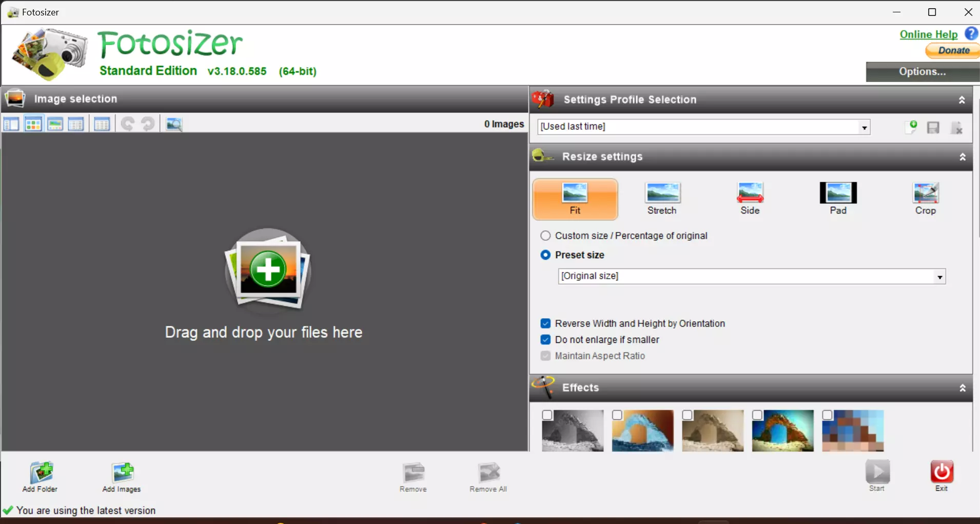Collapse the Effects panel
This screenshot has width=980, height=524.
(963, 389)
